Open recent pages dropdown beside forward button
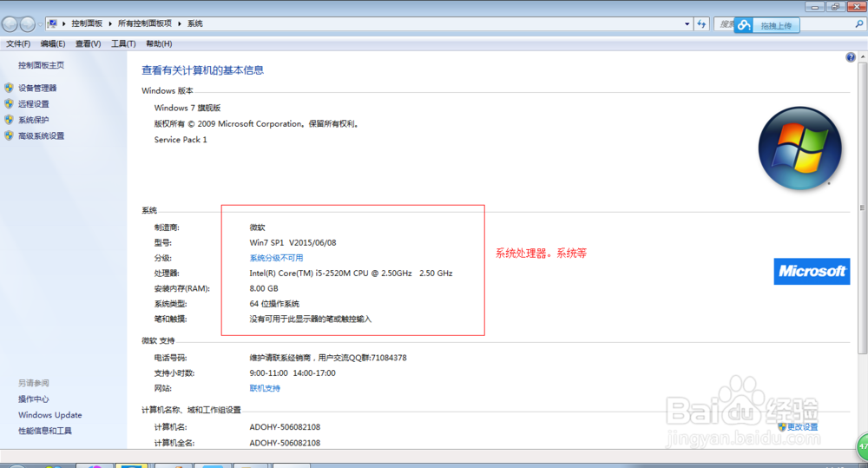Viewport: 868px width, 468px height. click(40, 24)
